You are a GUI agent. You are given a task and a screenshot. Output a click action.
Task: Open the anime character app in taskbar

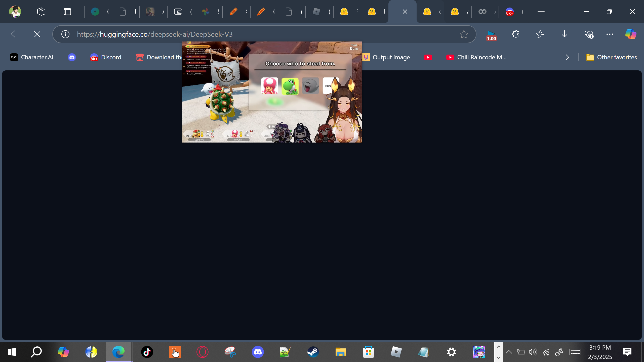coord(479,352)
